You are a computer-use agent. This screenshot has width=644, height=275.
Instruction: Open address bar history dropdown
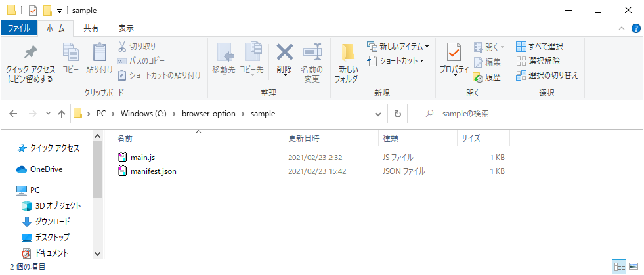(x=378, y=114)
